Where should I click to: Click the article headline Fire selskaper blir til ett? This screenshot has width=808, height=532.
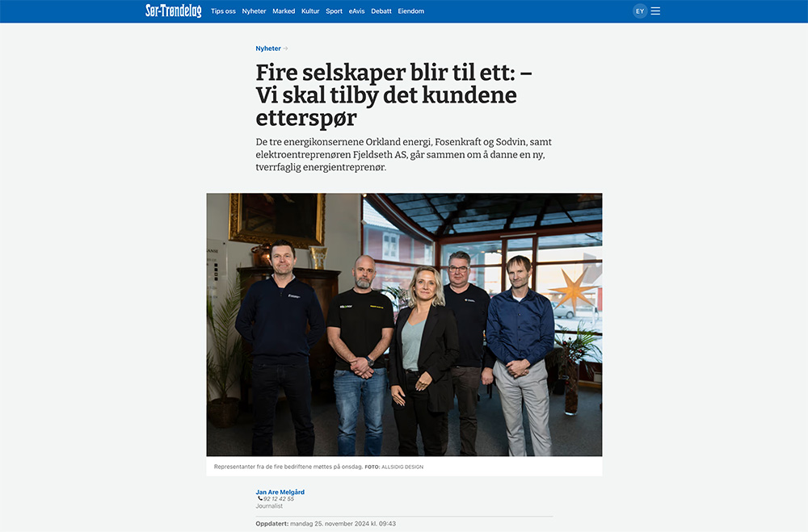pos(394,94)
